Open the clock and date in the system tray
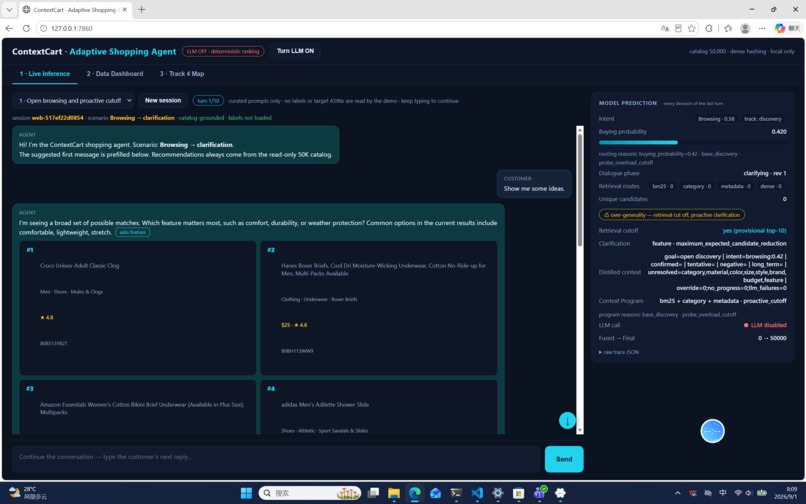 coord(786,493)
